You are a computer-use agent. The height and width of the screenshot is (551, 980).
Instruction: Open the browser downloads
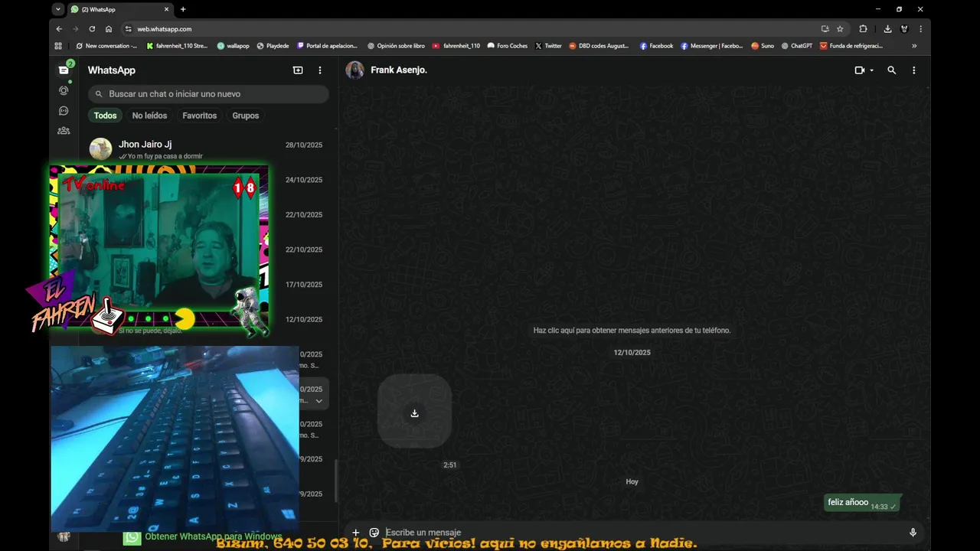pyautogui.click(x=887, y=29)
